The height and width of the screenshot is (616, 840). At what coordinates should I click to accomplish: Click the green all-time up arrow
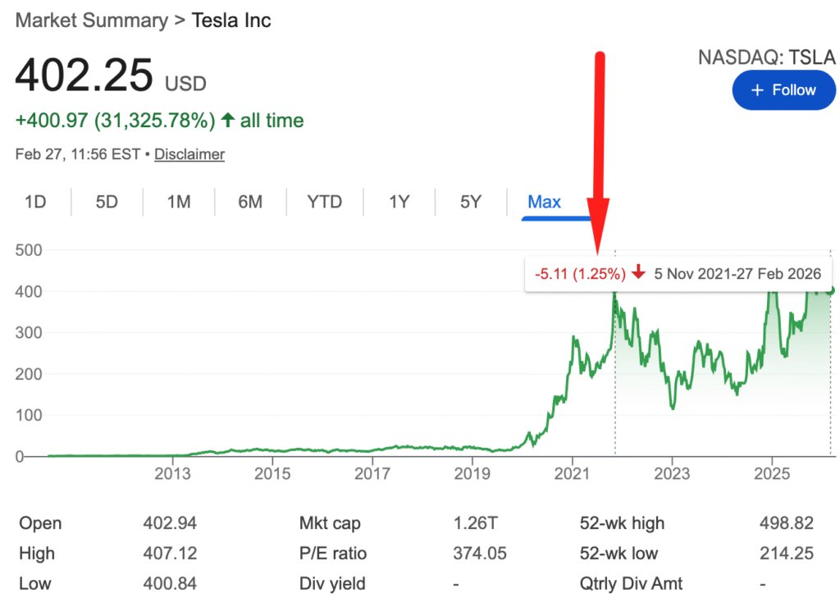pyautogui.click(x=227, y=121)
